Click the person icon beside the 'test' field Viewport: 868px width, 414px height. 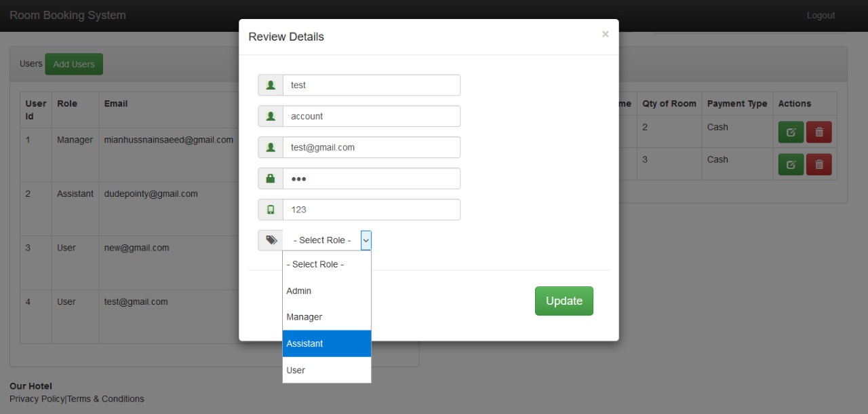[x=271, y=86]
